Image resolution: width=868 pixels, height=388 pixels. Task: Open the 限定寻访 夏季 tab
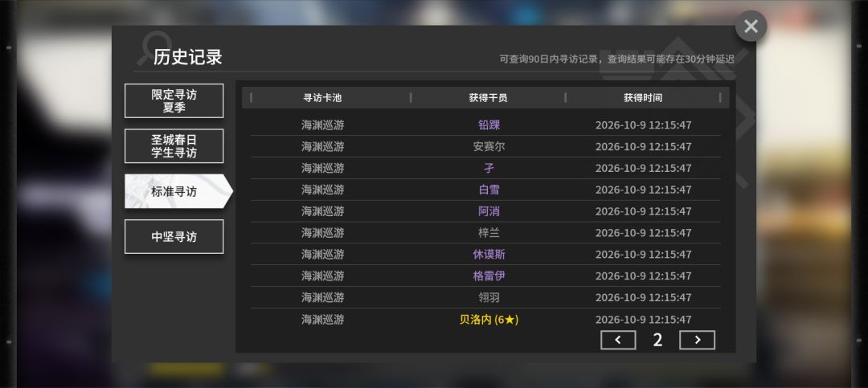pos(174,100)
